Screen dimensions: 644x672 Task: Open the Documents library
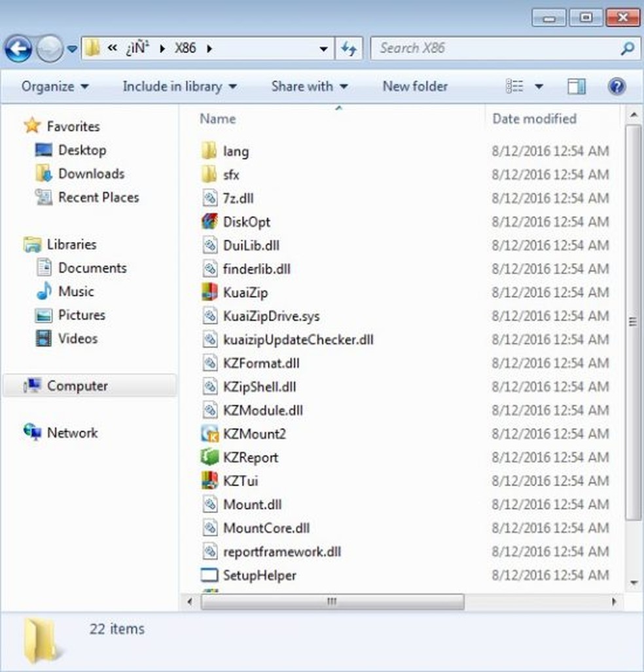click(x=93, y=268)
